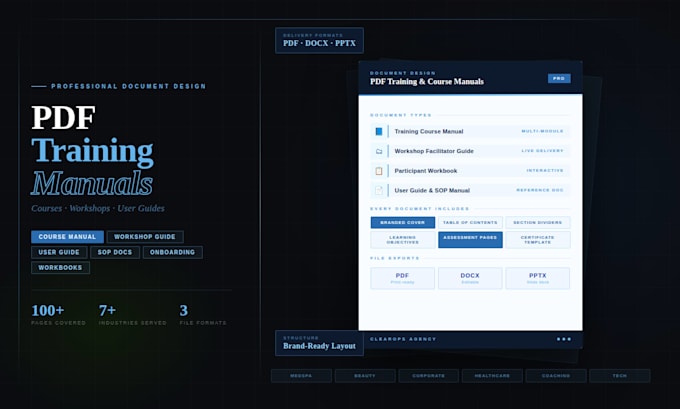Choose the PDF file export box
The width and height of the screenshot is (680, 409).
tap(402, 278)
